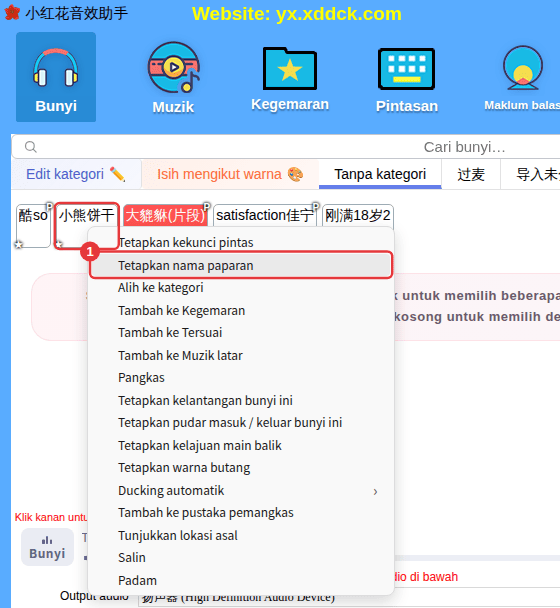Choose Tetapkan nama paparan menu item
Viewport: 560px width, 608px height.
point(241,266)
